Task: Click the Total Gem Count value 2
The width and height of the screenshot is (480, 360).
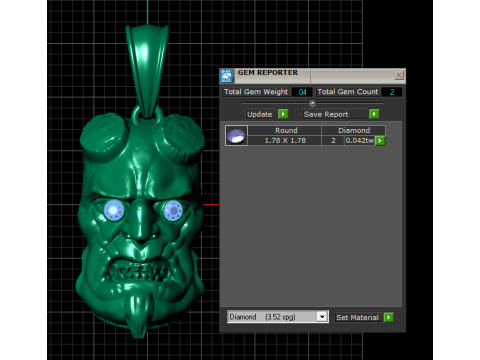Action: [392, 92]
